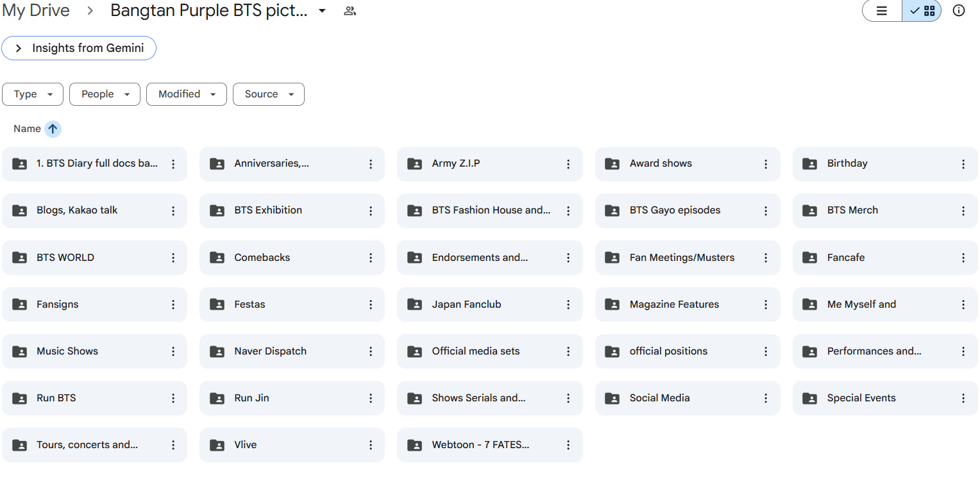This screenshot has width=980, height=477.
Task: Open more actions for Army Z.I.P folder
Action: 568,164
